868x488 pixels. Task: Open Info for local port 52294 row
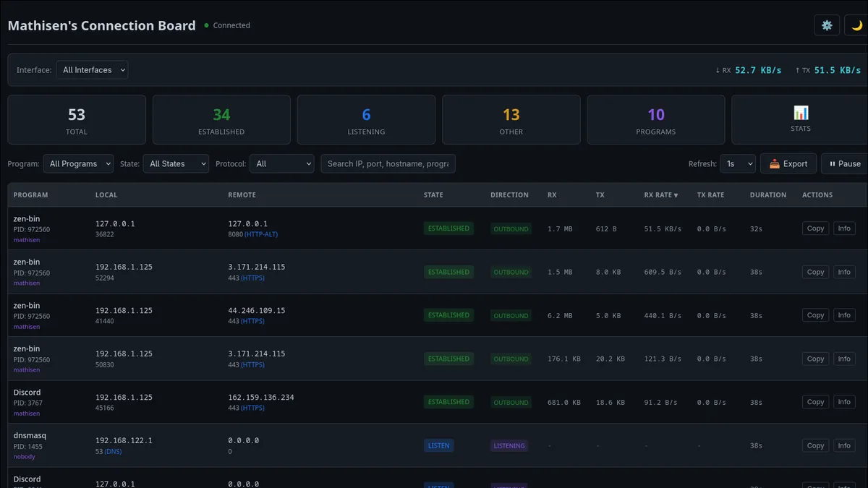(x=844, y=272)
